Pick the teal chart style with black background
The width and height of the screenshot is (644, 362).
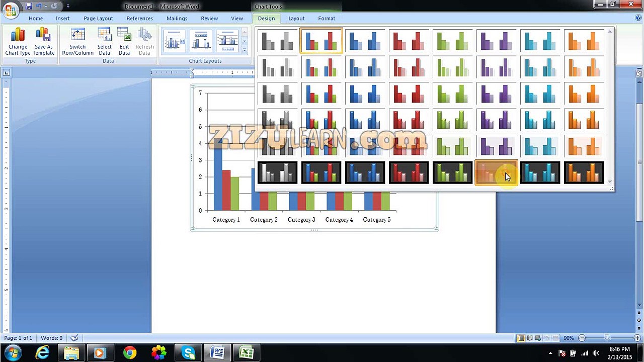point(540,172)
